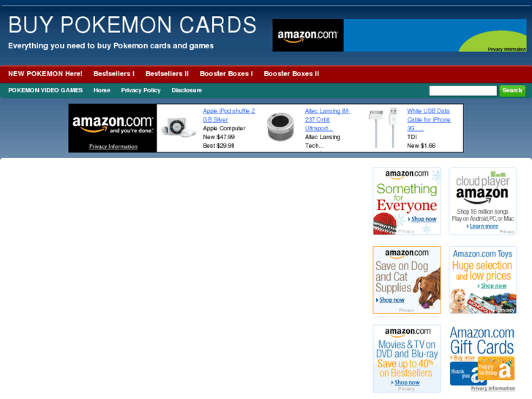The height and width of the screenshot is (399, 532).
Task: Open Privacy Information in header banner
Action: click(x=506, y=49)
